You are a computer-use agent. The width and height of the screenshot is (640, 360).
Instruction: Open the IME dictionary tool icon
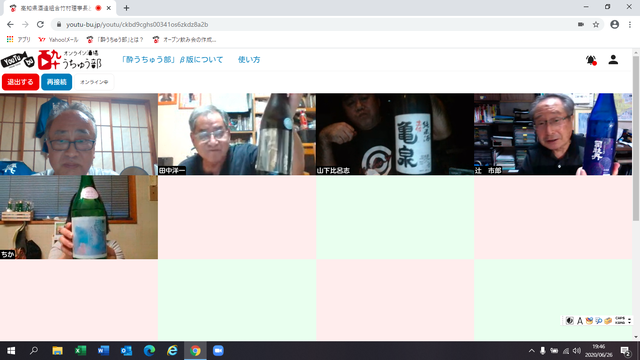point(589,321)
